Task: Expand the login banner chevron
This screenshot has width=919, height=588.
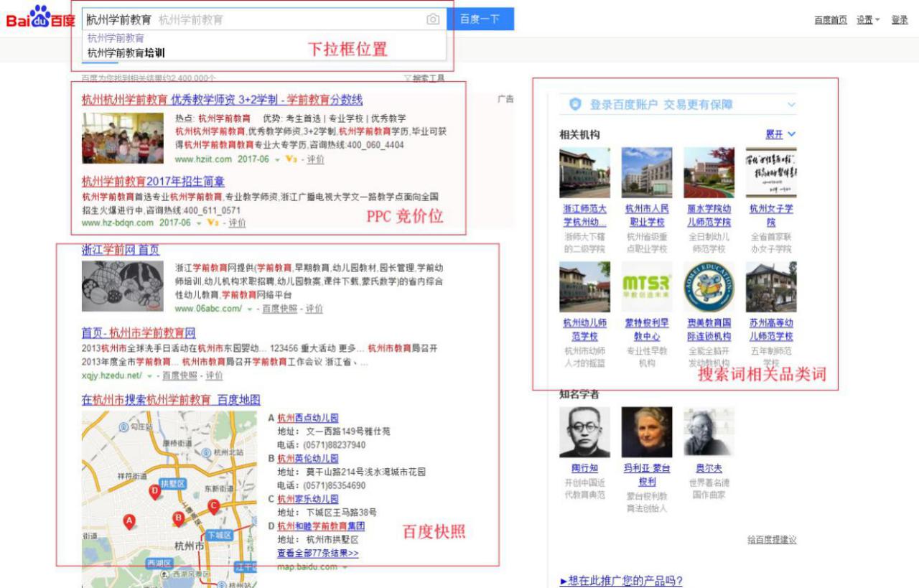Action: tap(791, 105)
